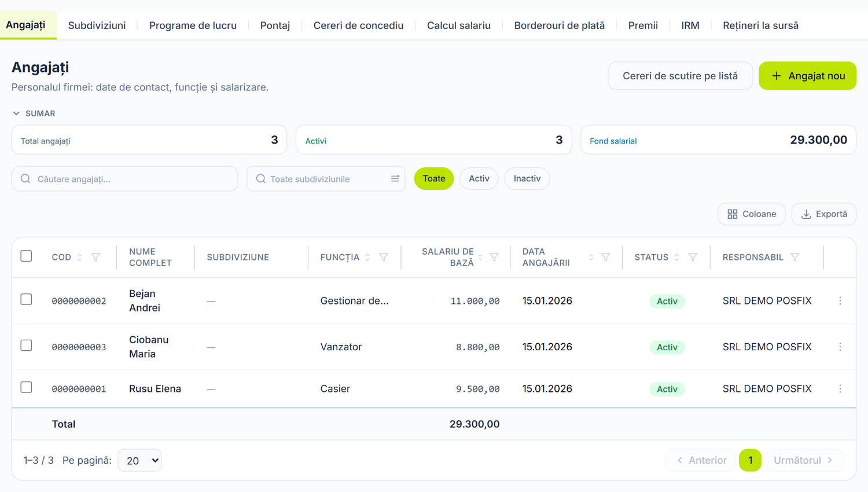Open the Rețineri la sursă tab
This screenshot has width=868, height=492.
click(760, 25)
